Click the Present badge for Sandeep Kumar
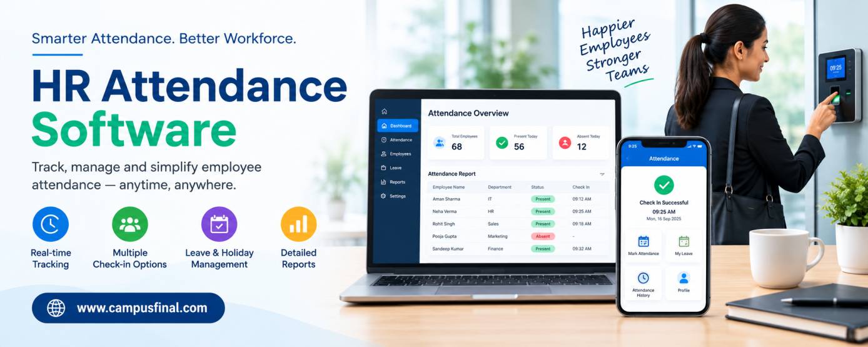Viewport: 868px width, 347px height. [x=543, y=249]
